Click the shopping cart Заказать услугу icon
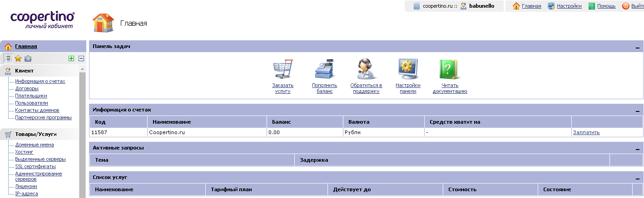This screenshot has width=644, height=198. tap(282, 69)
